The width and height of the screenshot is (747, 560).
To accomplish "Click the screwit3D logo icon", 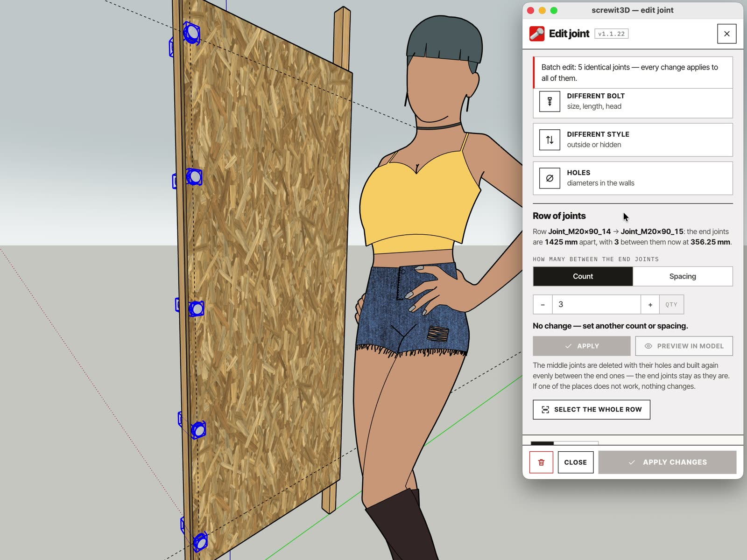I will [x=537, y=34].
